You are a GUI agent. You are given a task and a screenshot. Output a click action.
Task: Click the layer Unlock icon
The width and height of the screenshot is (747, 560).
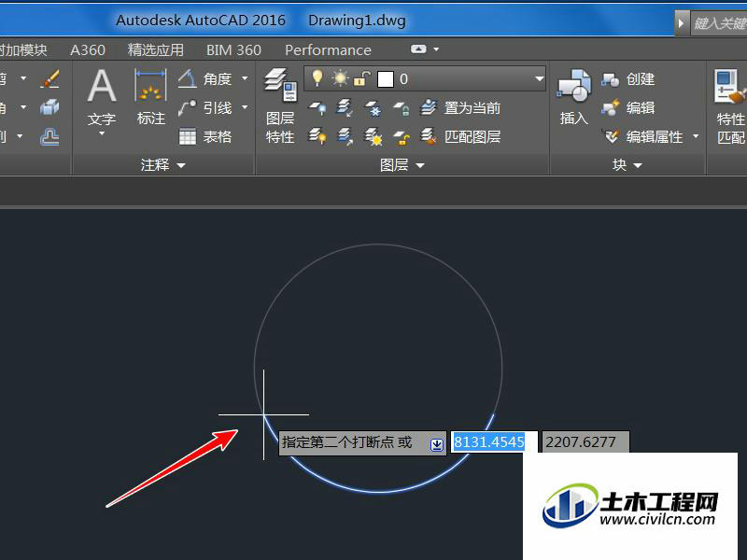tap(402, 137)
